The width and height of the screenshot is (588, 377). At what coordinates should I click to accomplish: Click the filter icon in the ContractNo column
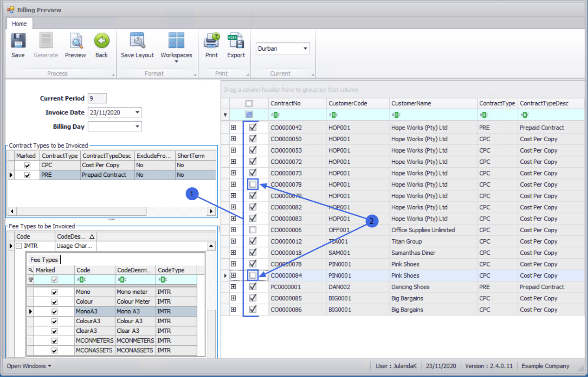(275, 115)
